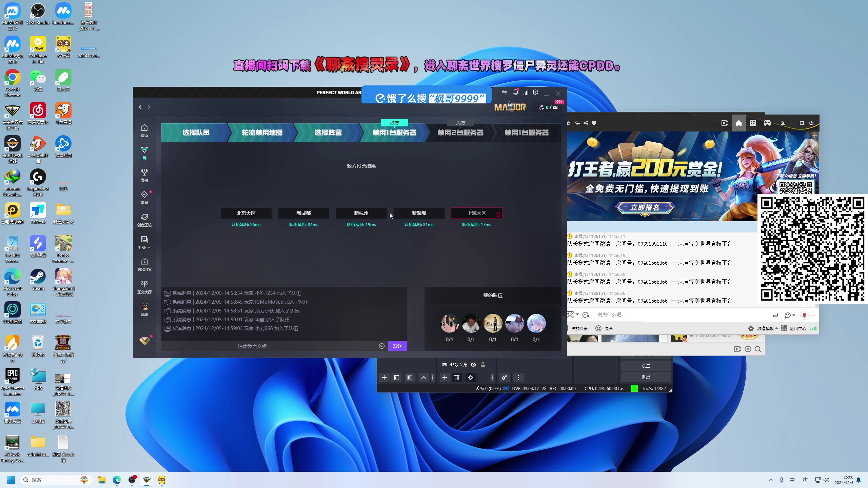Open OBS audio mixer advanced gears button

[x=505, y=378]
